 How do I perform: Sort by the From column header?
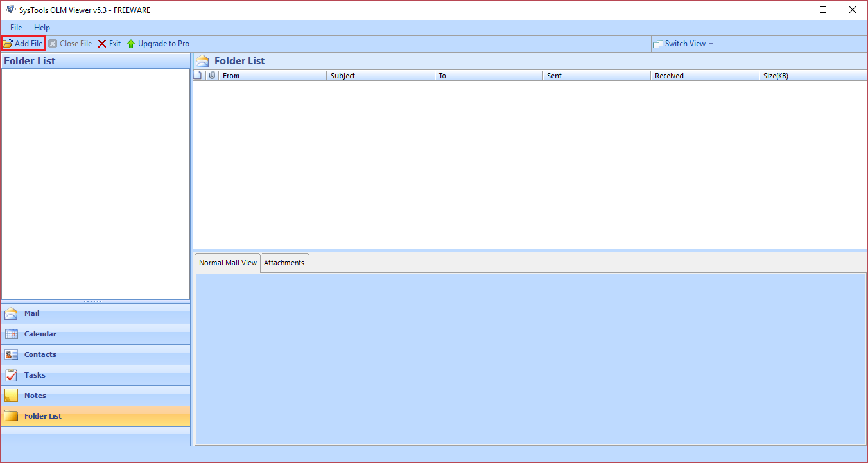tap(273, 76)
